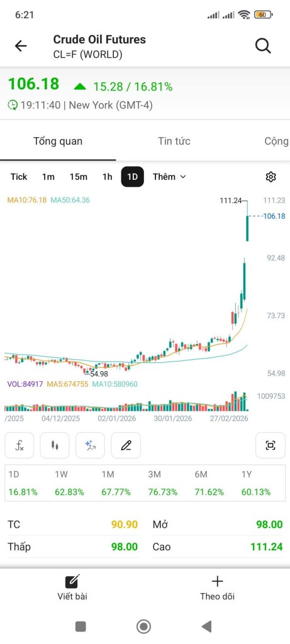Tap the Viết bài button
This screenshot has width=290, height=644.
click(72, 587)
